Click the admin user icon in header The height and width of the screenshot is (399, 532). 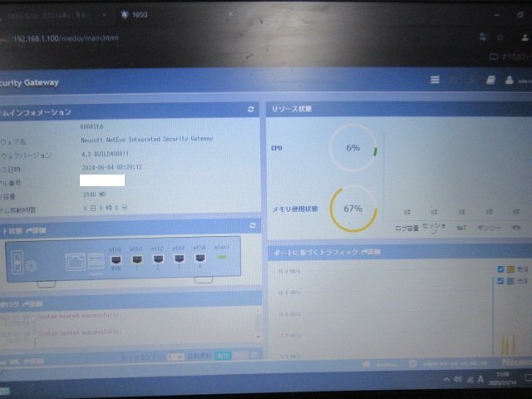[x=510, y=80]
